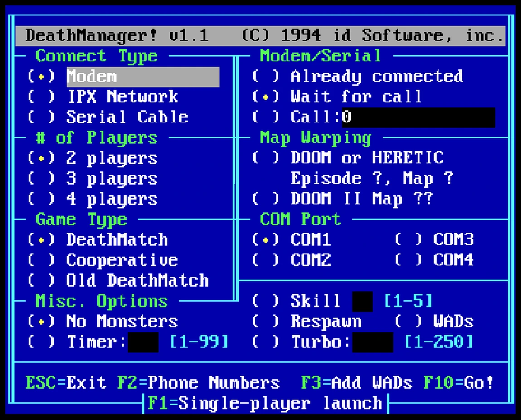The image size is (521, 420).
Task: Click the Timer value field
Action: pos(143,342)
